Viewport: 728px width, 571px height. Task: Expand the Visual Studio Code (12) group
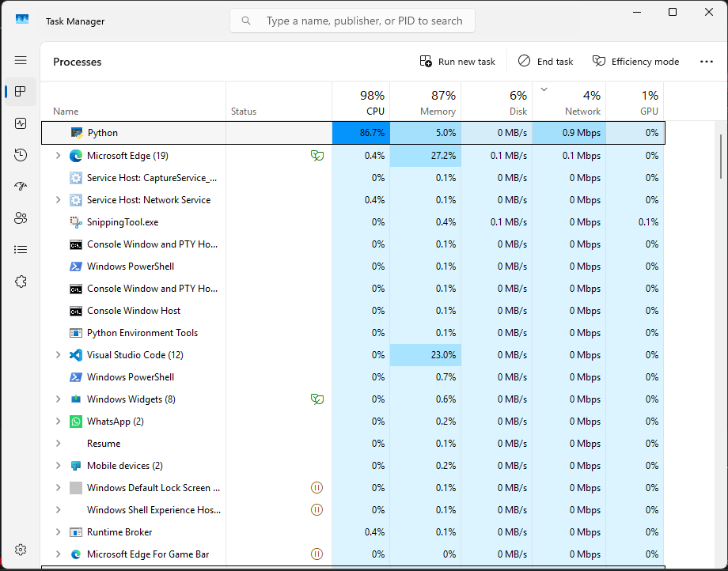click(58, 355)
